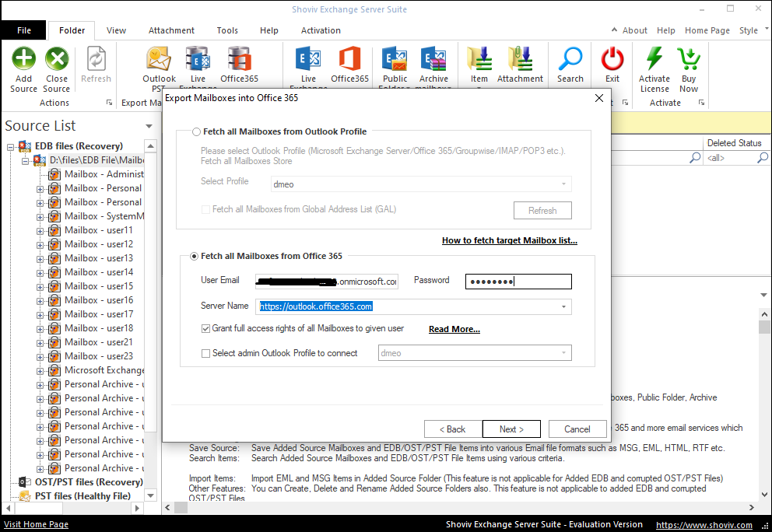Click the Close Source icon
Image resolution: width=772 pixels, height=532 pixels.
click(57, 59)
